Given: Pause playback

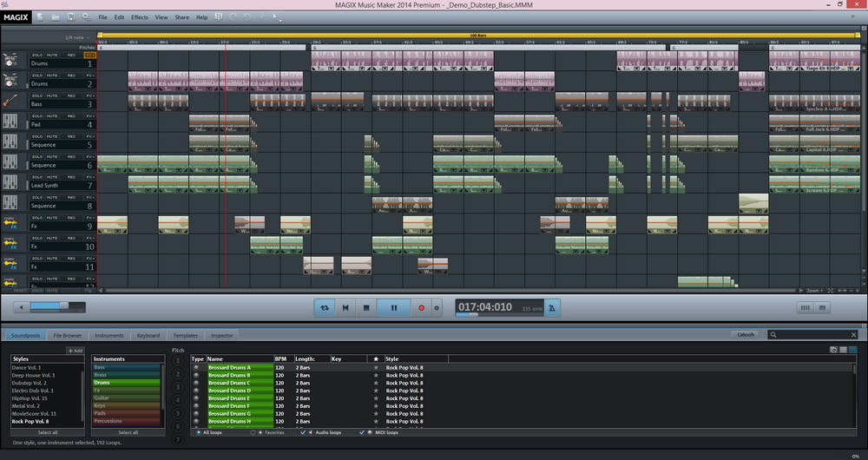Looking at the screenshot, I should [393, 308].
